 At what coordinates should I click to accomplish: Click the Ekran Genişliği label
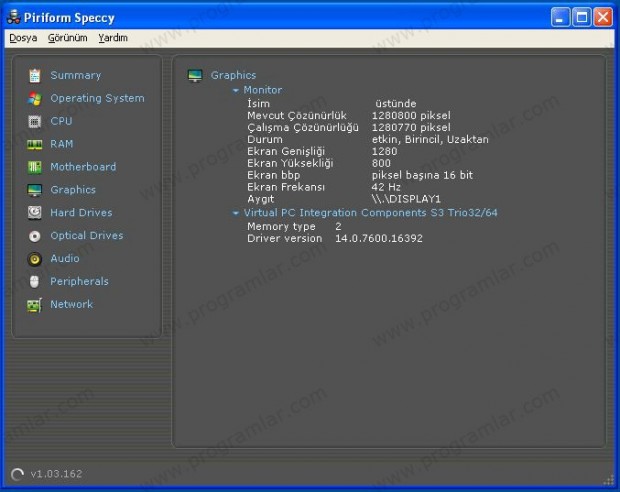pos(286,151)
